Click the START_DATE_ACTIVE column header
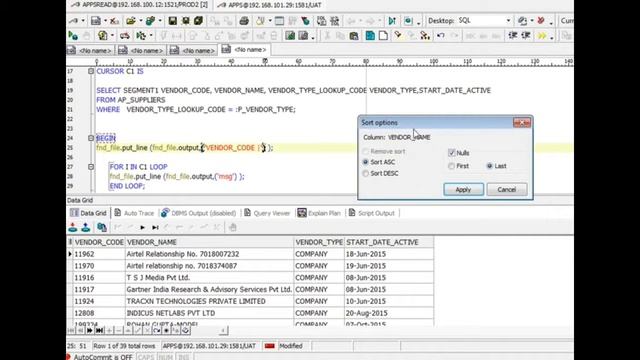Screen dimensions: 640x360 pyautogui.click(x=389, y=242)
